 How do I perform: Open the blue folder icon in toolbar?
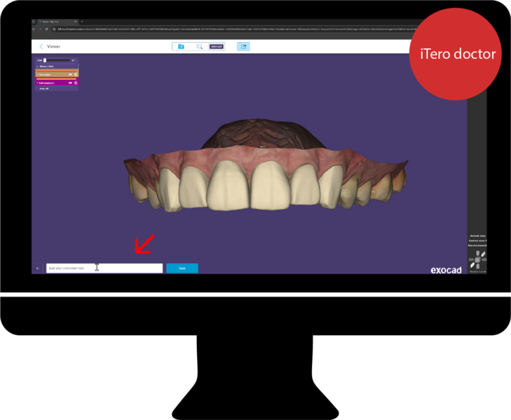181,47
